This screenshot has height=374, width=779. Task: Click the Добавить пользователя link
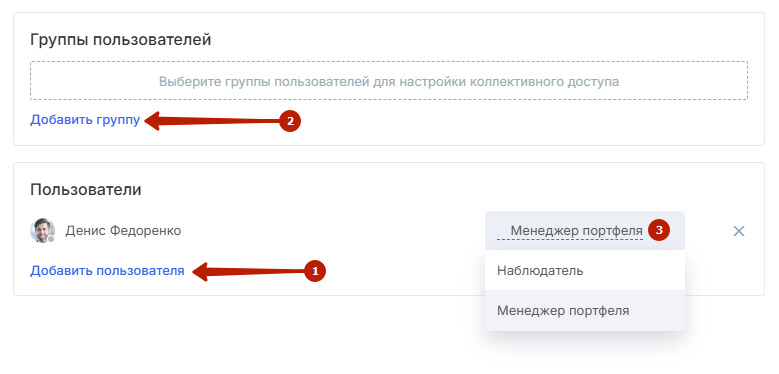pyautogui.click(x=107, y=271)
